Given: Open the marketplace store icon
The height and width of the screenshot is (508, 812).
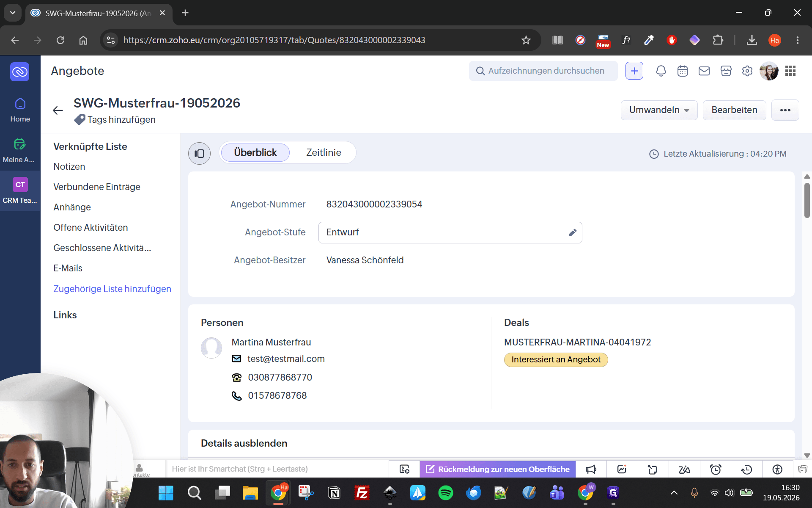Looking at the screenshot, I should tap(726, 71).
